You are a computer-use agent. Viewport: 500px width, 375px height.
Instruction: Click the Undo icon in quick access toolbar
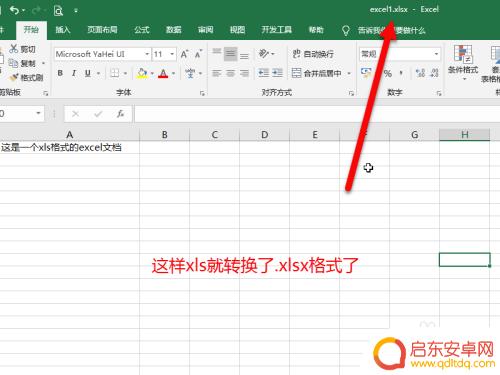click(14, 10)
